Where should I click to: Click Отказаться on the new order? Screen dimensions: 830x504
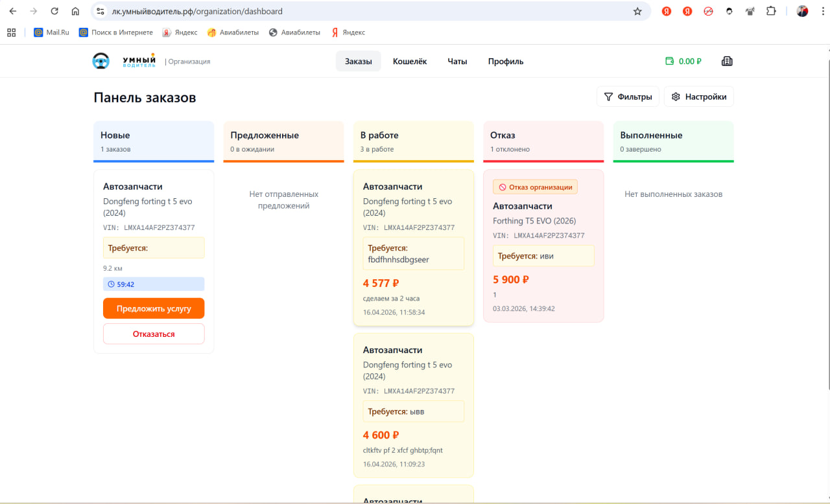154,334
